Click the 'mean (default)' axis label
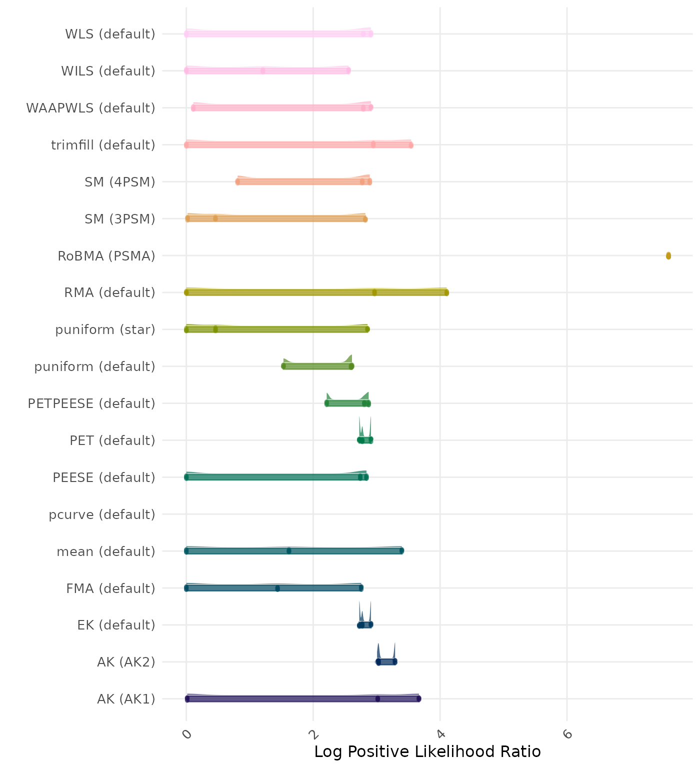Image resolution: width=700 pixels, height=768 pixels. pos(106,551)
